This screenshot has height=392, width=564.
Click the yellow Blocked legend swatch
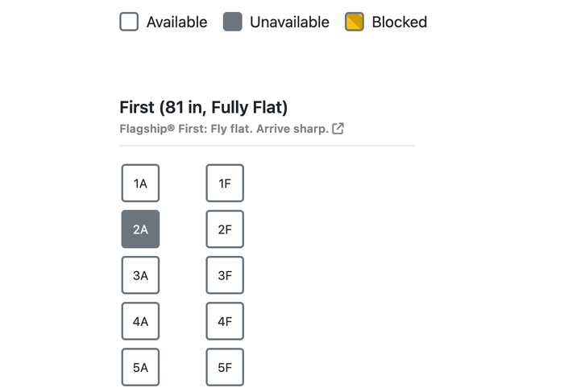tap(355, 22)
